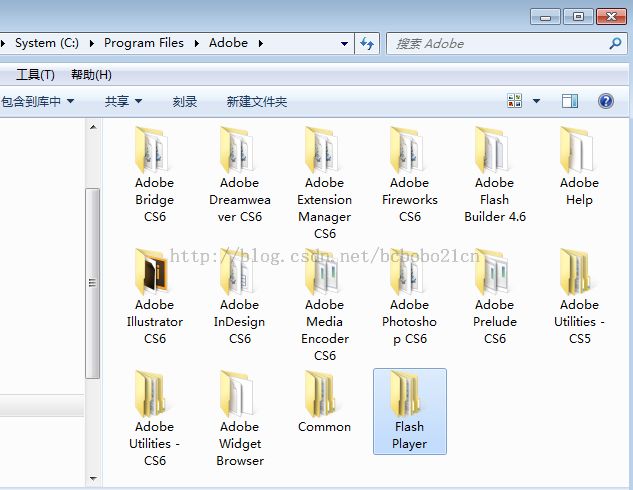
Task: Click the change view icon
Action: point(514,101)
